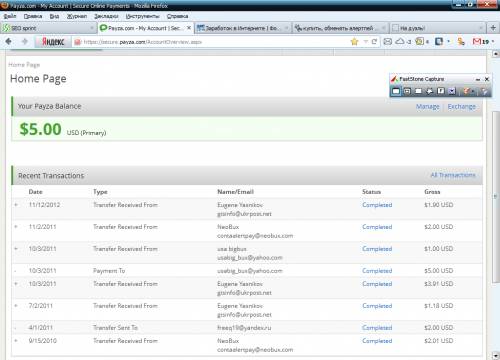Click the bookmark star in address bar
The height and width of the screenshot is (360, 500).
coord(354,42)
